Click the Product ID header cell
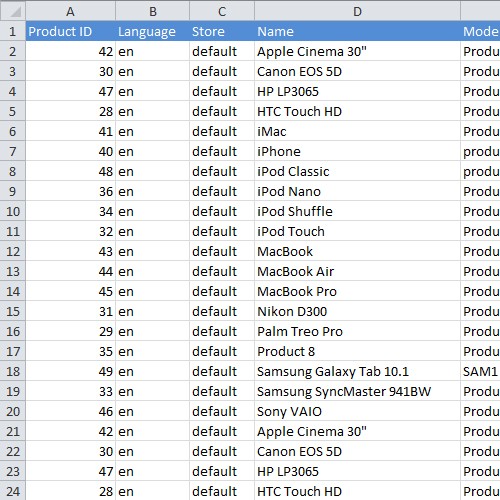The height and width of the screenshot is (500, 500). coord(70,31)
